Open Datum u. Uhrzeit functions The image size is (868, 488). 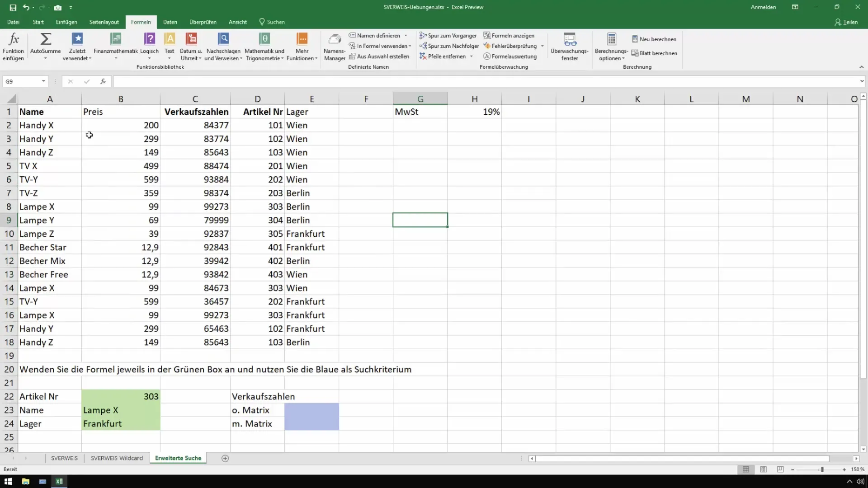coord(191,47)
